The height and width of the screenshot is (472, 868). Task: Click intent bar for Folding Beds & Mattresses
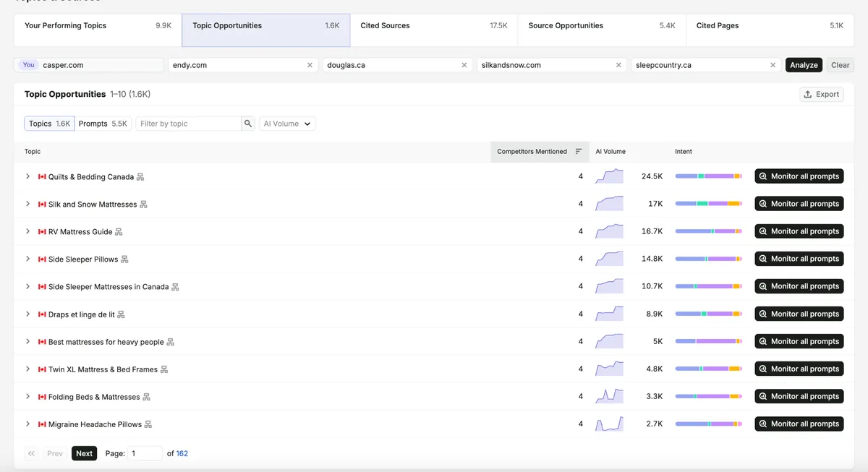(x=709, y=396)
